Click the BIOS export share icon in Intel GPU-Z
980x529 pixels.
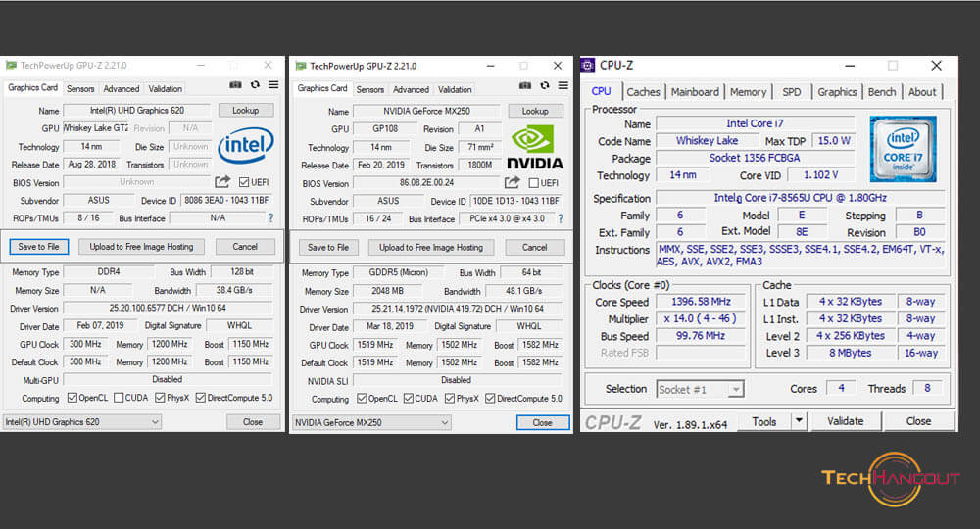pyautogui.click(x=222, y=182)
